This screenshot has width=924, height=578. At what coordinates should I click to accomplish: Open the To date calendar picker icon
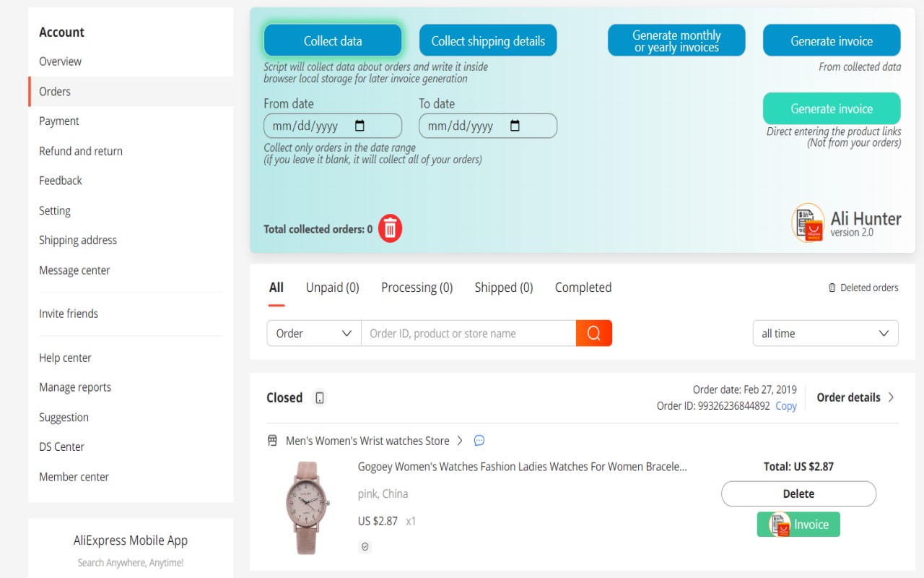[x=515, y=126]
